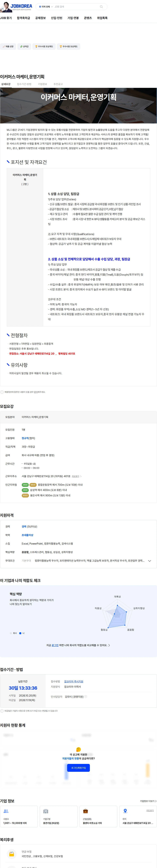The height and width of the screenshot is (868, 157).
Task: Click the 이커머스 마케터,운영기획 banner image
Action: (x=78, y=105)
